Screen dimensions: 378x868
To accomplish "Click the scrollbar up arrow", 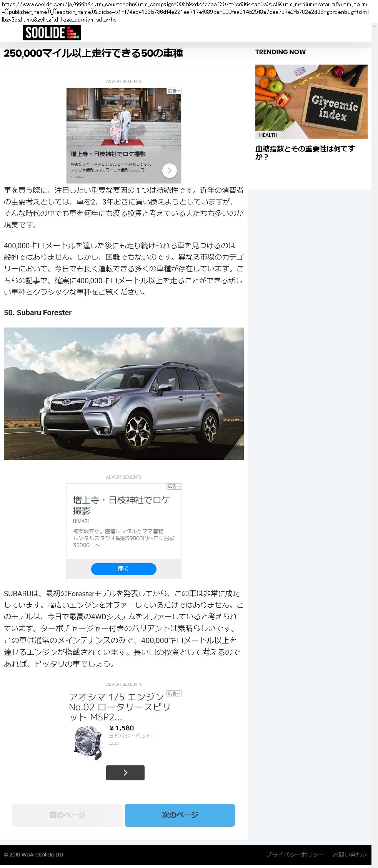I will 375,27.
